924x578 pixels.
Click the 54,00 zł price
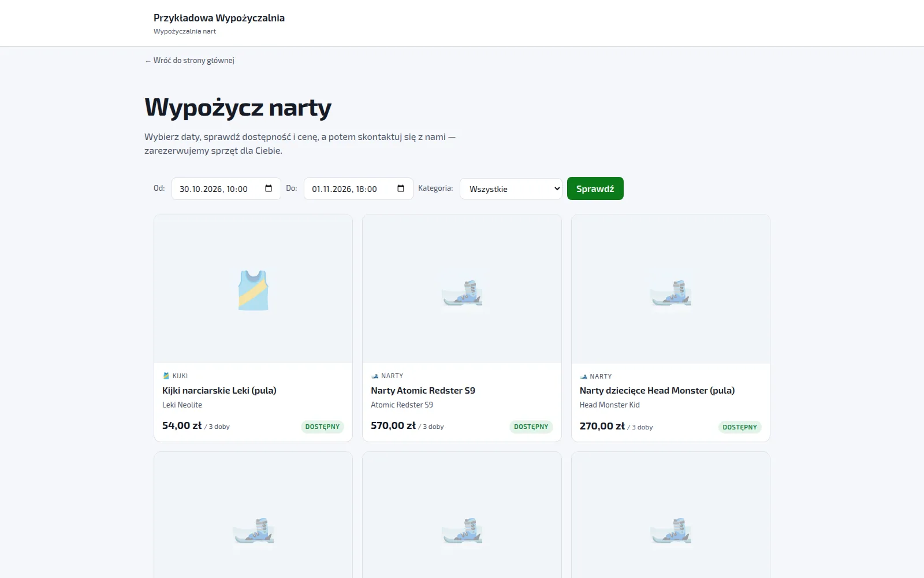(182, 425)
